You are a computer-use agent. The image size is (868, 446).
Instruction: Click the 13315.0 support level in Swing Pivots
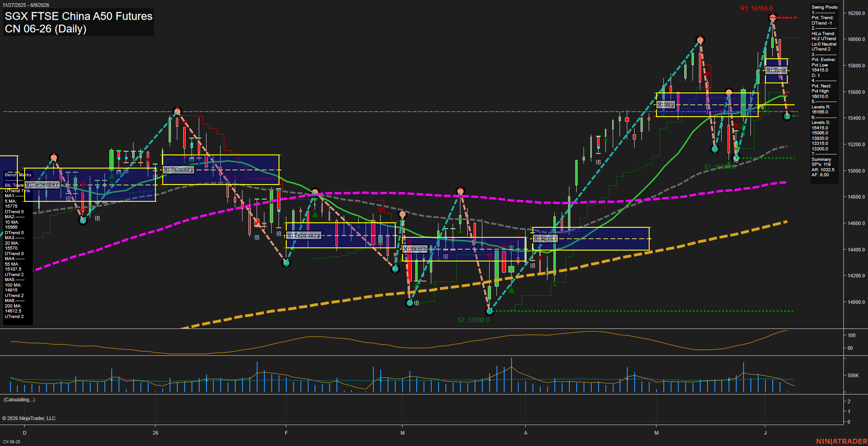pyautogui.click(x=820, y=144)
